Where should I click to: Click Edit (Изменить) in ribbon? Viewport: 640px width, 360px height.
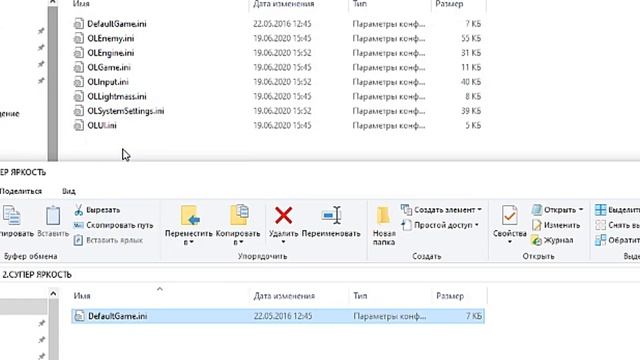click(556, 225)
